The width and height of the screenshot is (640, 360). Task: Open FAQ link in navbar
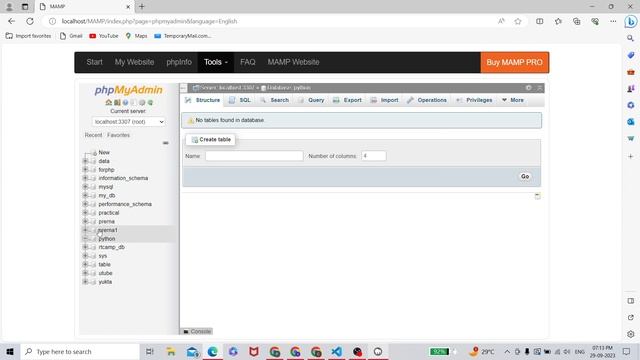click(x=248, y=62)
